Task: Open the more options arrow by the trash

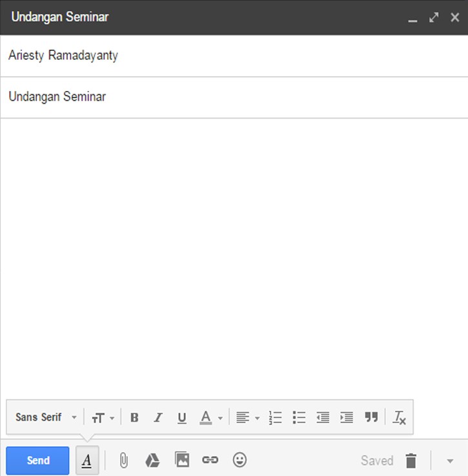Action: pos(450,461)
